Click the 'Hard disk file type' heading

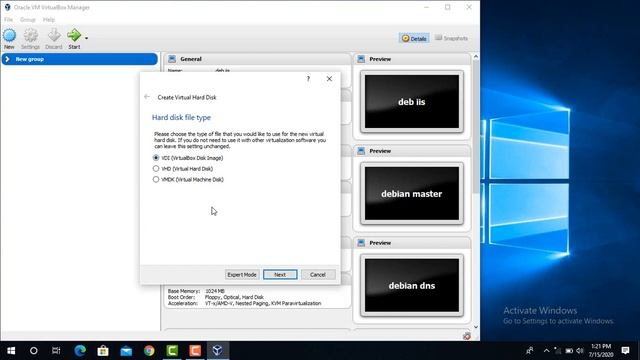181,118
